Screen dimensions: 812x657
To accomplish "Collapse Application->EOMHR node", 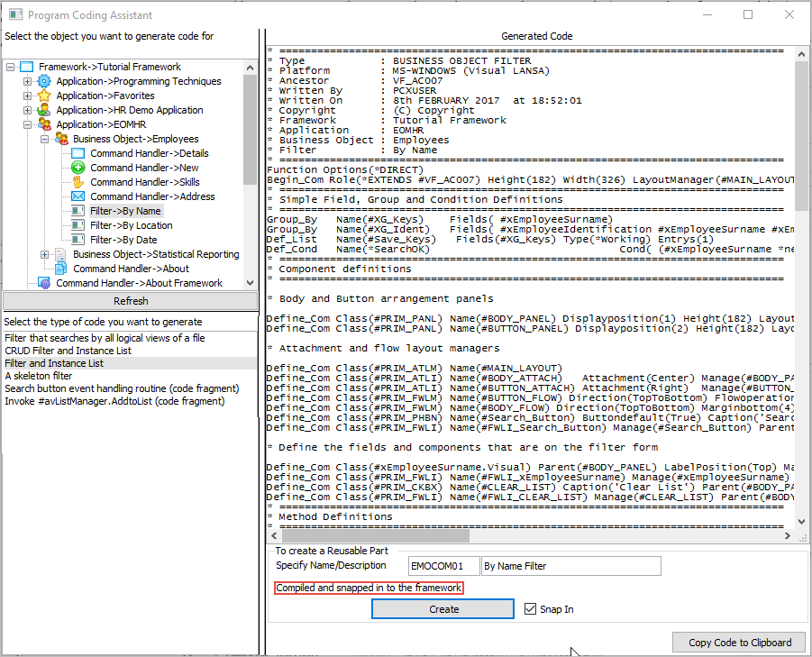I will tap(27, 124).
